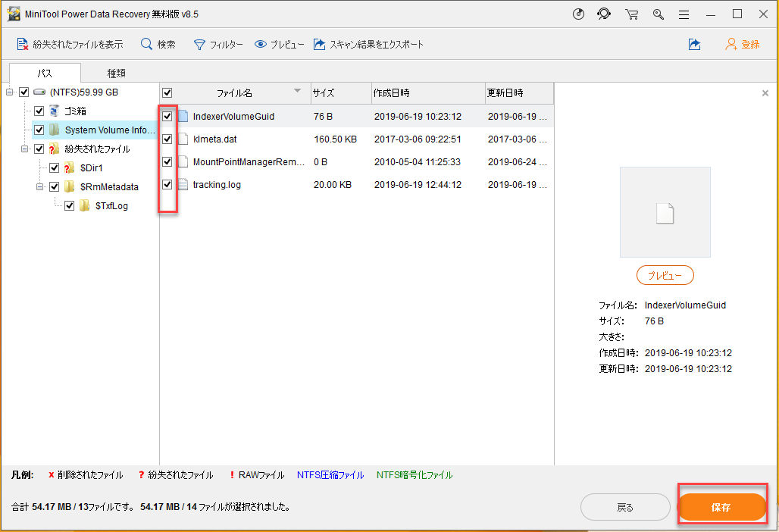This screenshot has width=779, height=532.
Task: Click the 保存 save button
Action: [x=721, y=507]
